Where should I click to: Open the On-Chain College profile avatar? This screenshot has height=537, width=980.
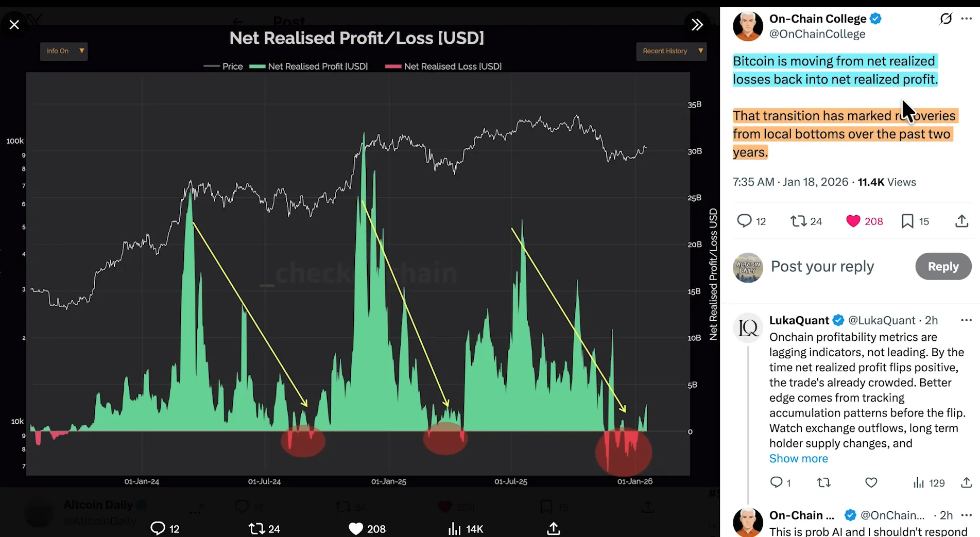[x=748, y=26]
